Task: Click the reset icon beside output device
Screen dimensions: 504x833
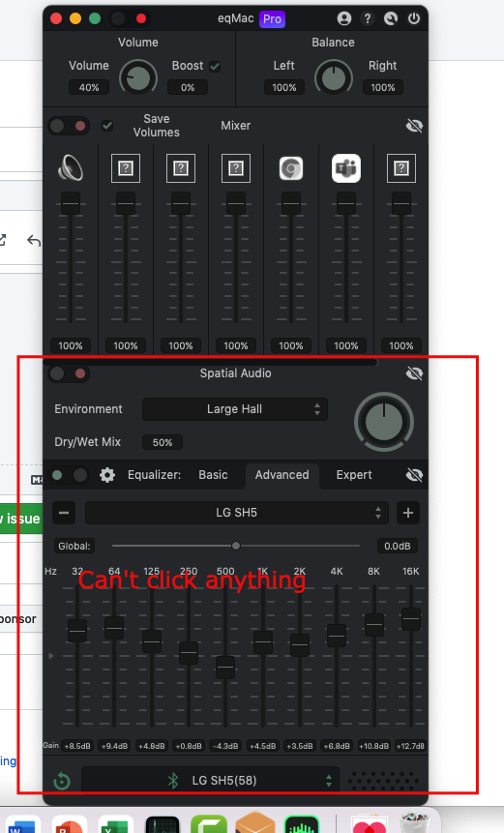Action: (x=62, y=781)
